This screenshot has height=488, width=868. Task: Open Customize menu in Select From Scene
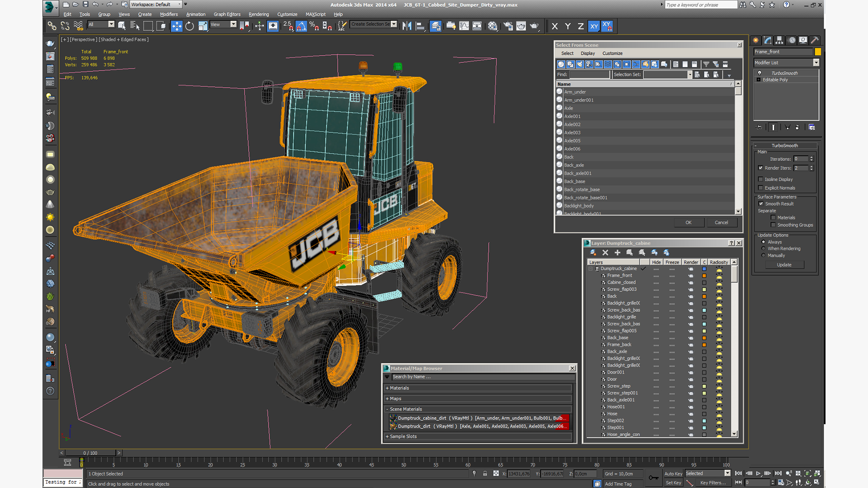click(612, 53)
